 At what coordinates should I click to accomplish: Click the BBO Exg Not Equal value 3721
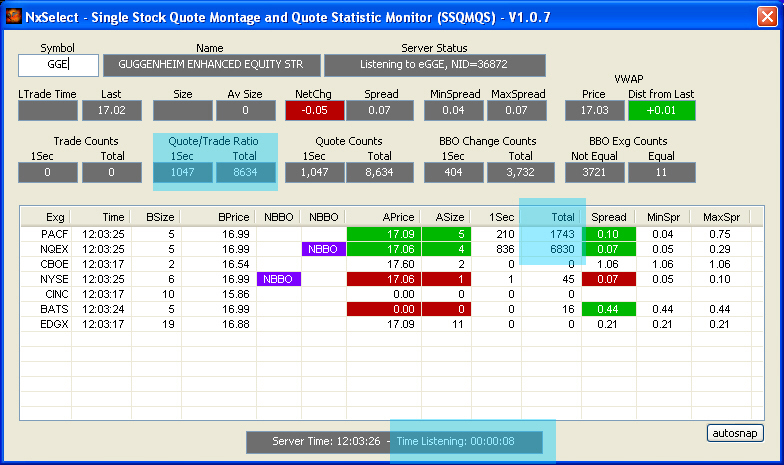click(594, 172)
